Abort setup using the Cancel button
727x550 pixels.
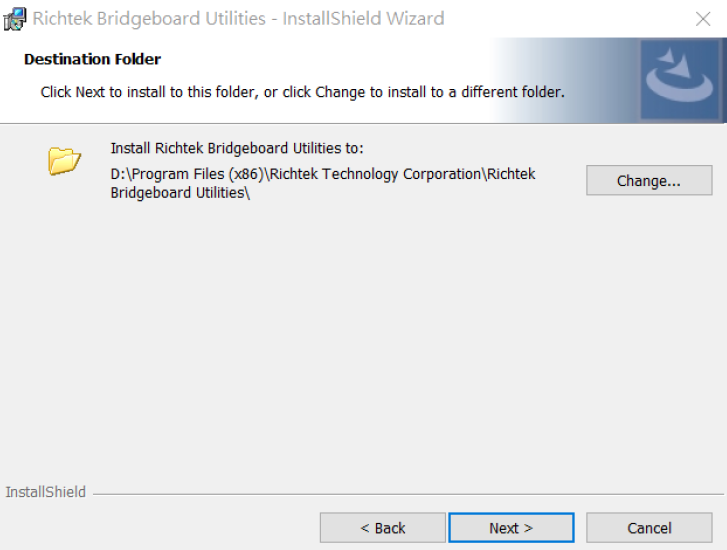(649, 528)
